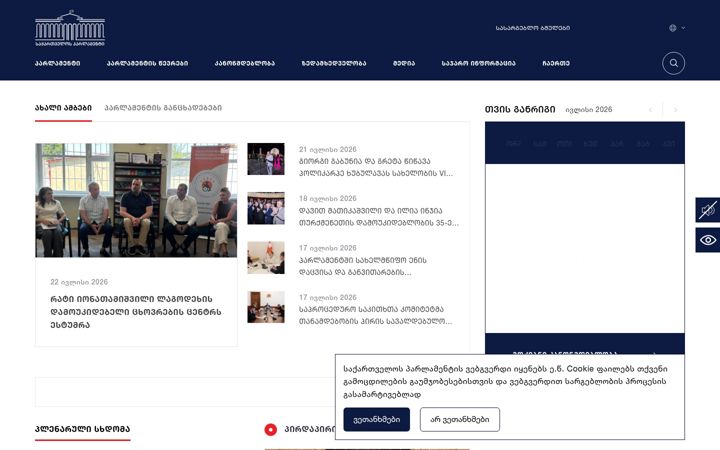
Task: Decline cookies with არ ვეთანხმები button
Action: pyautogui.click(x=460, y=419)
